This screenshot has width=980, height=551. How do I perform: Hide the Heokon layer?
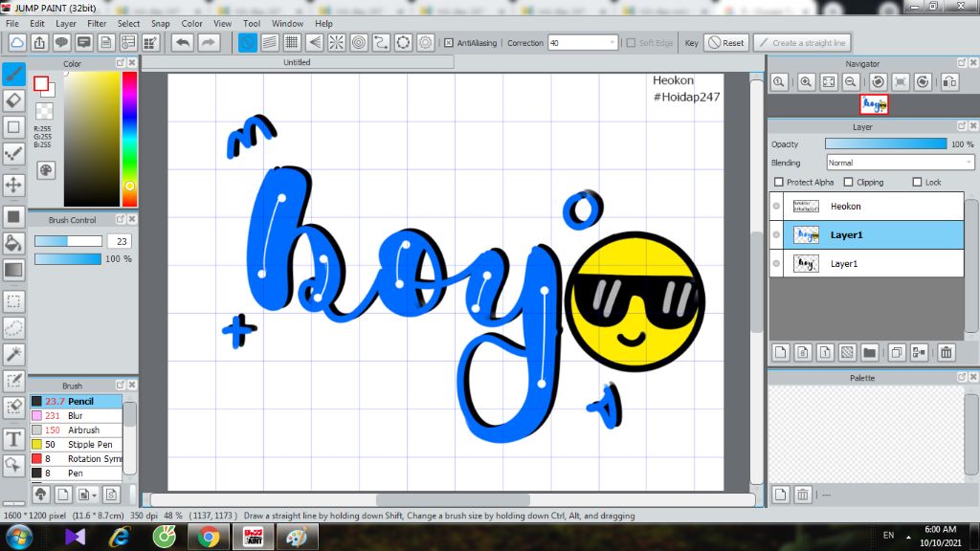(x=776, y=207)
